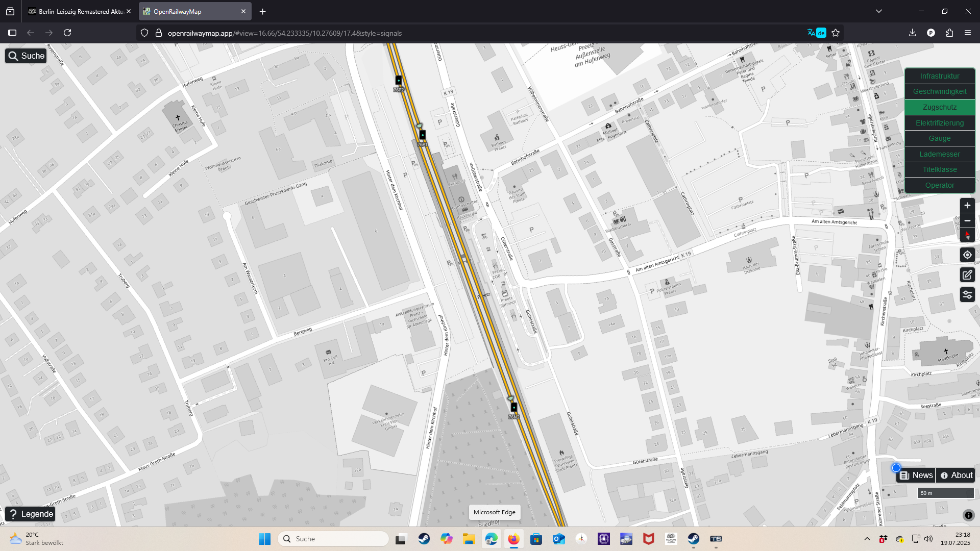Click the attribution info icon
Viewport: 980px width, 551px height.
(x=968, y=515)
